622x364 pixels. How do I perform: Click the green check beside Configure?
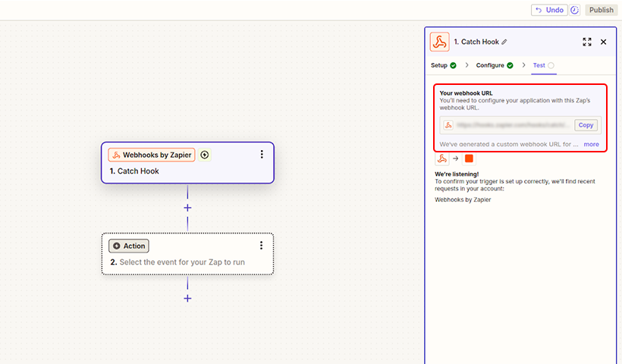click(x=510, y=65)
